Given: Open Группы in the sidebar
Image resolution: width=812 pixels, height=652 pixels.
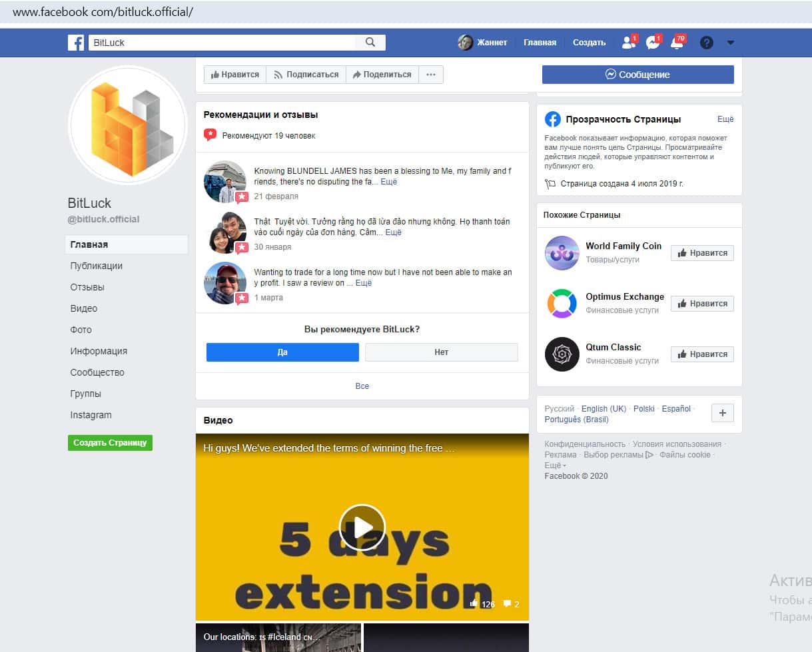Looking at the screenshot, I should click(x=86, y=394).
